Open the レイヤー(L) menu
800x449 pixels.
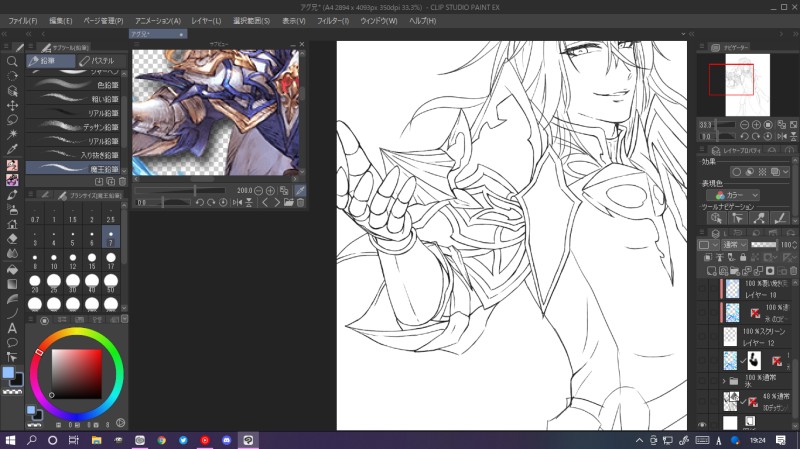tap(206, 21)
